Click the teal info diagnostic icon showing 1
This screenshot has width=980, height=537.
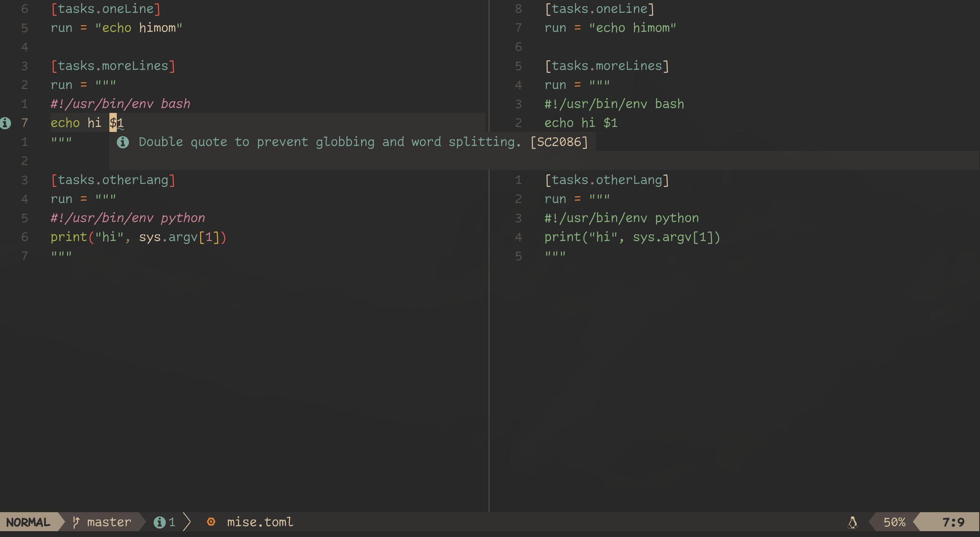161,522
